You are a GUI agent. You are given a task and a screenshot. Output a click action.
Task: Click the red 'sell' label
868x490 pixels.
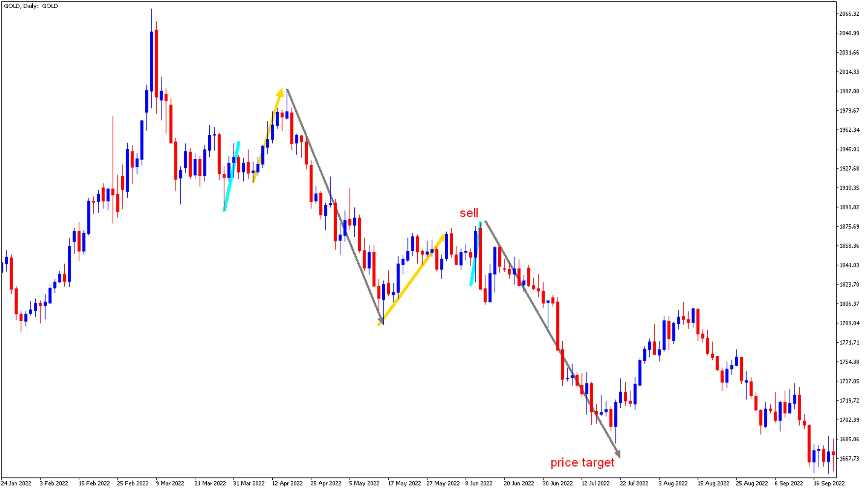[469, 213]
